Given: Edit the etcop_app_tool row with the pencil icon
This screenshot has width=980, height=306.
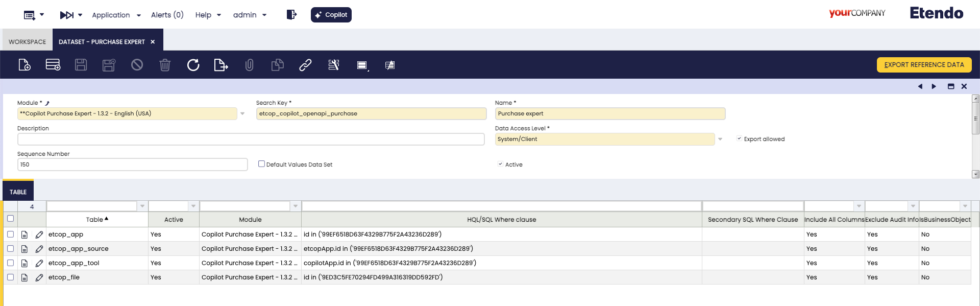Looking at the screenshot, I should (x=39, y=263).
